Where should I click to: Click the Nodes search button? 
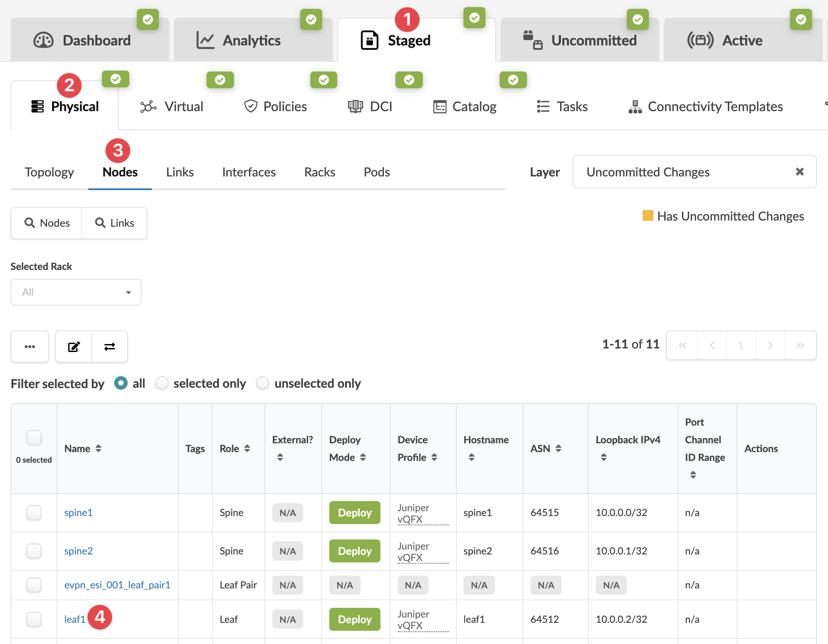click(x=47, y=223)
